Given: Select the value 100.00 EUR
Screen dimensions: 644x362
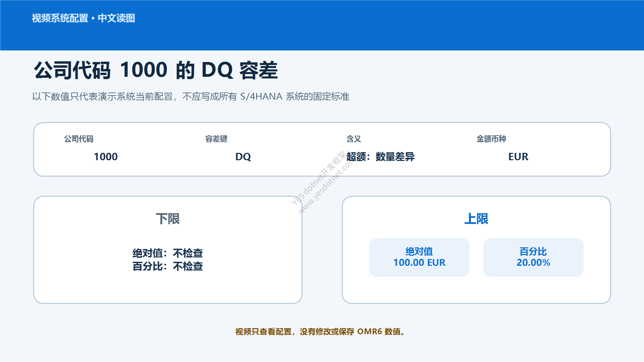Looking at the screenshot, I should [419, 262].
